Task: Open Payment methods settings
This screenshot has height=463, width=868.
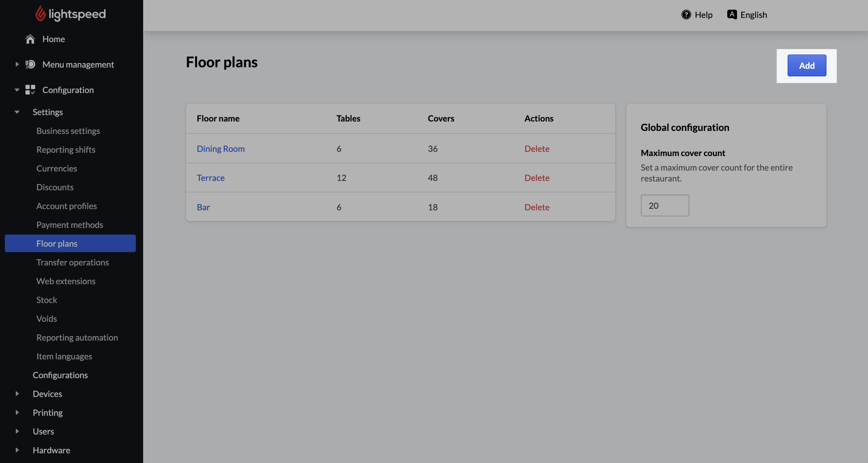Action: point(70,225)
